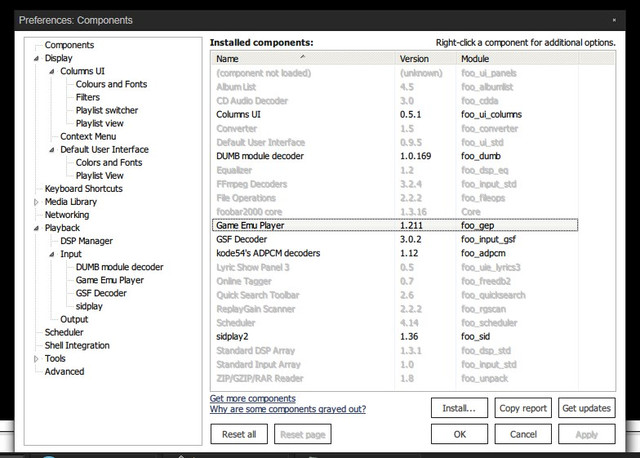Image resolution: width=640 pixels, height=458 pixels.
Task: Open Default User Interface page
Action: 104,149
